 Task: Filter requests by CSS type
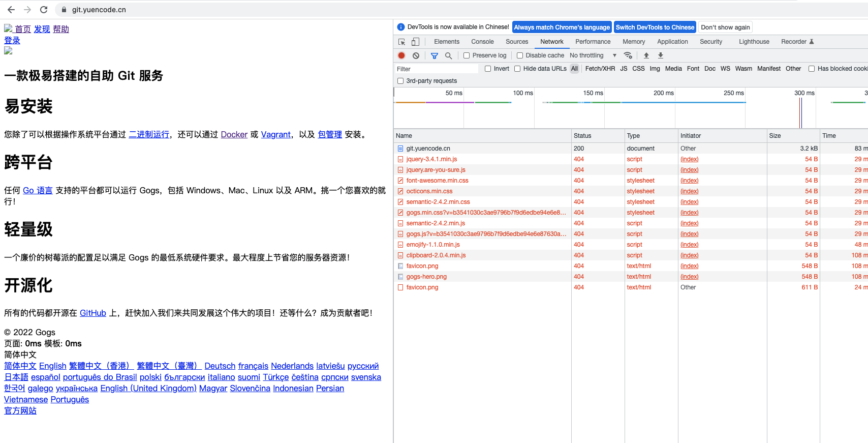pos(638,69)
